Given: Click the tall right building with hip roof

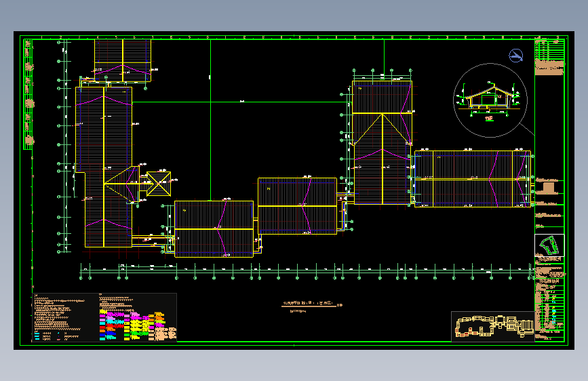Looking at the screenshot, I should [382, 142].
